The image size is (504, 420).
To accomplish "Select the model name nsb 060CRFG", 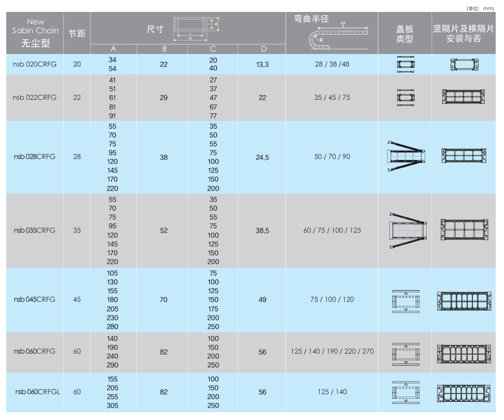I will (x=34, y=351).
